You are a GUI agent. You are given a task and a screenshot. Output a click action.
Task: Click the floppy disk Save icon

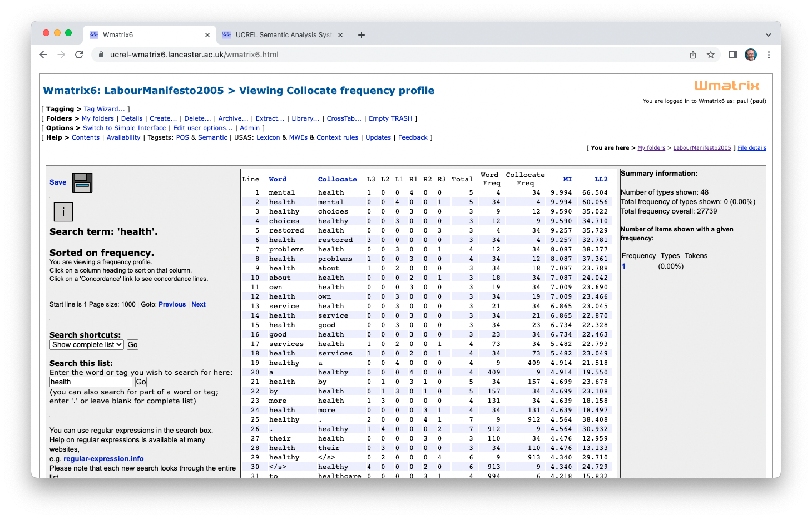pos(82,183)
